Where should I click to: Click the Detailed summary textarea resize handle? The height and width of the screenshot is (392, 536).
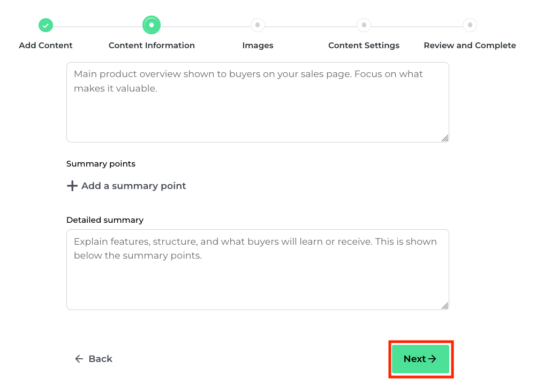[x=445, y=306]
